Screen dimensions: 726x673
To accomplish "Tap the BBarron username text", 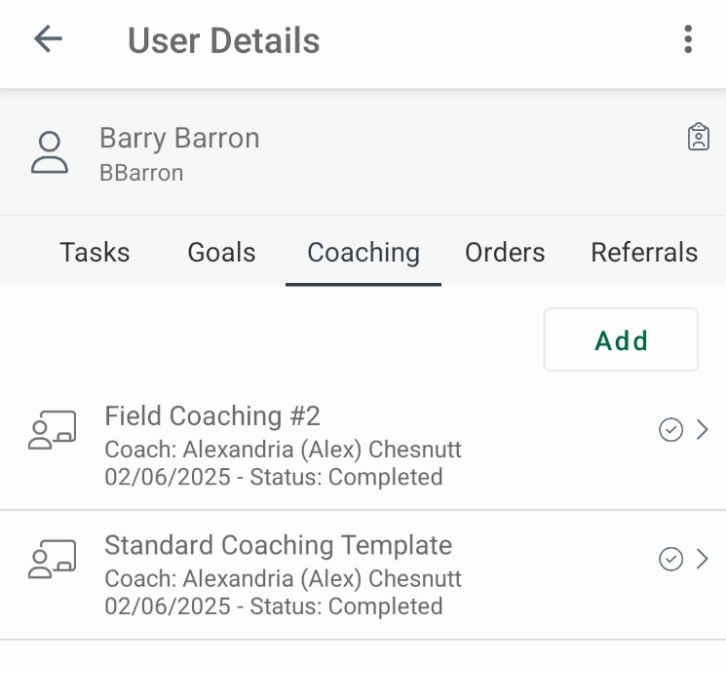I will (142, 173).
